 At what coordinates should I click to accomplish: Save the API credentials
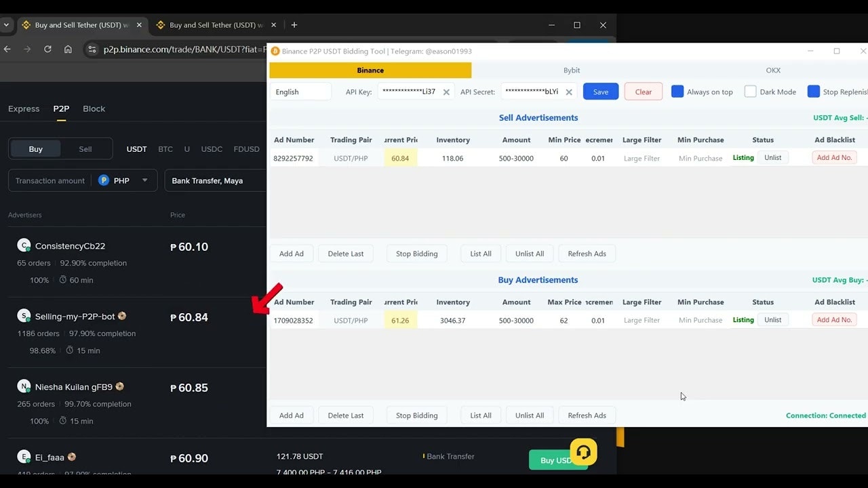(601, 91)
